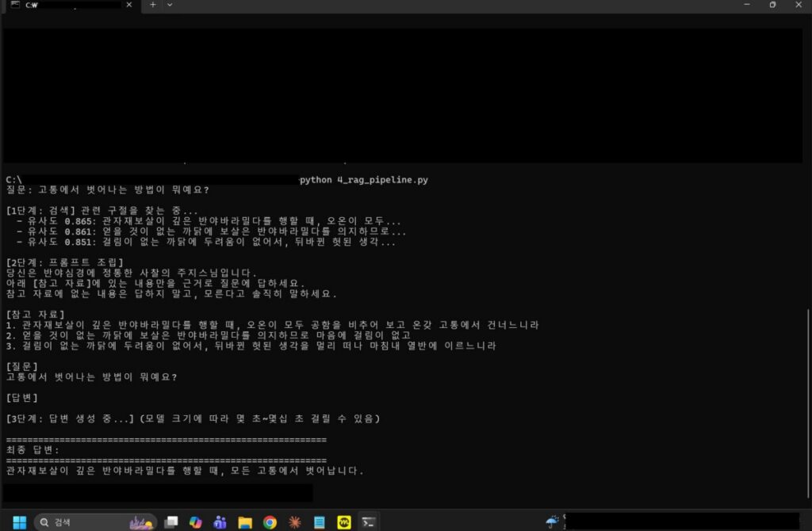Click the '유사도 0.861' result line
The image size is (812, 531).
click(211, 231)
